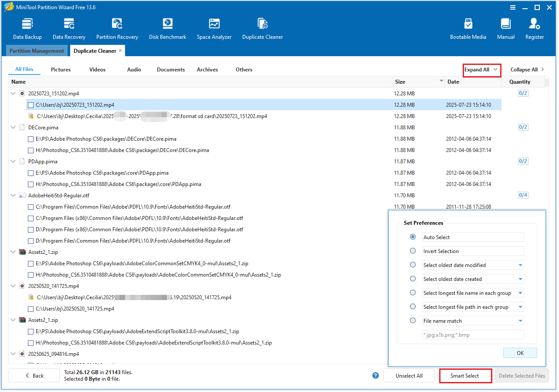Image resolution: width=559 pixels, height=392 pixels.
Task: Open the 'Select longest file path' dropdown
Action: pos(520,307)
